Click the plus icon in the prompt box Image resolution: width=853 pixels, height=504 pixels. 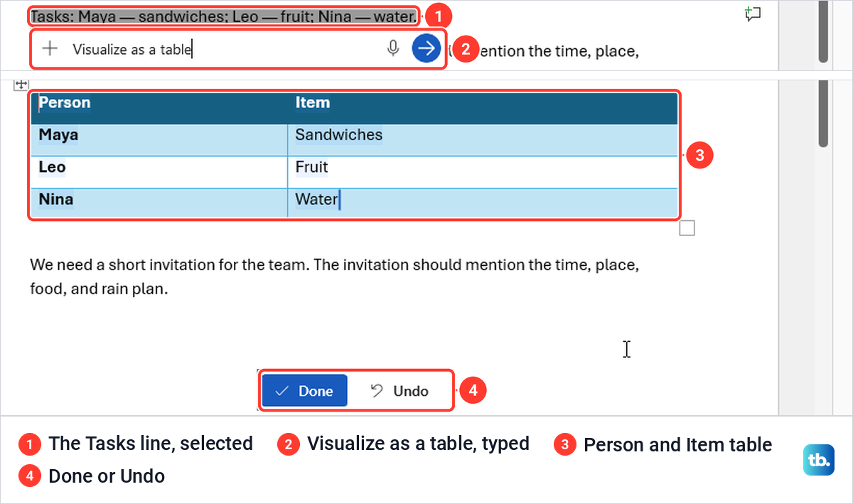point(49,48)
